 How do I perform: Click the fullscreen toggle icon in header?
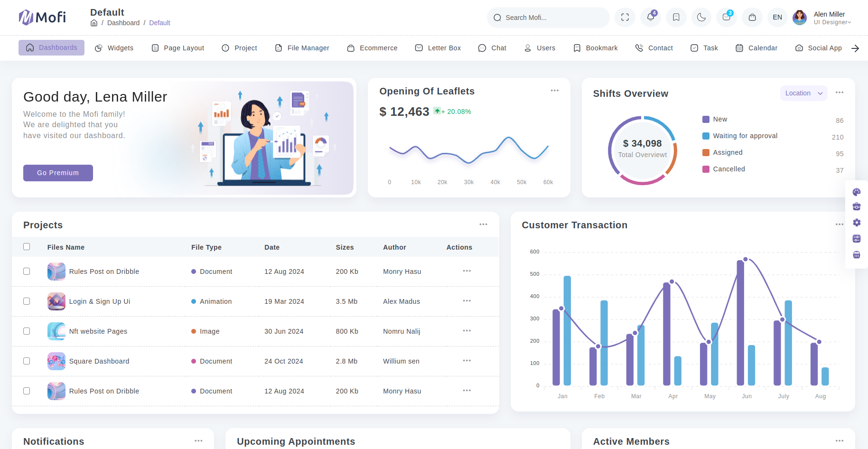[x=625, y=18]
